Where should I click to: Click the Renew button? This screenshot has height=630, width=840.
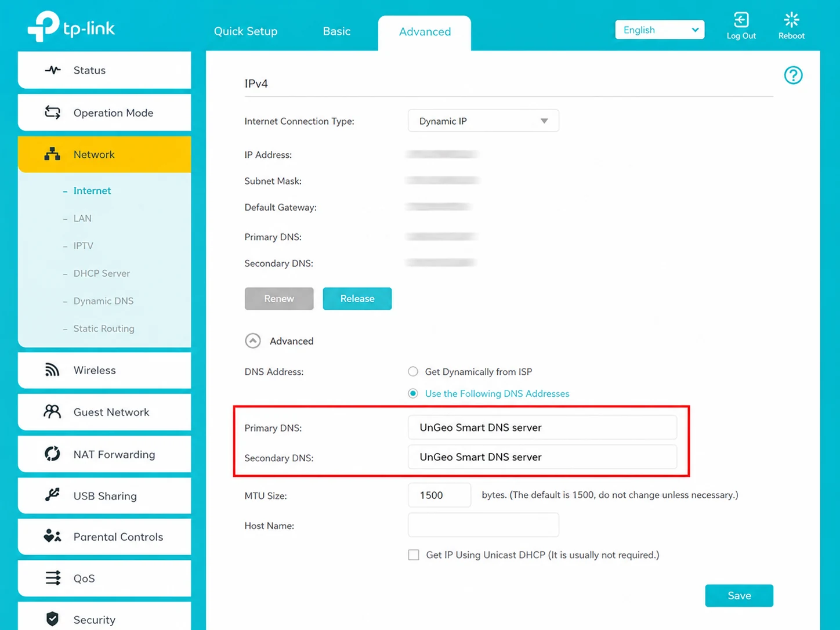pos(279,299)
